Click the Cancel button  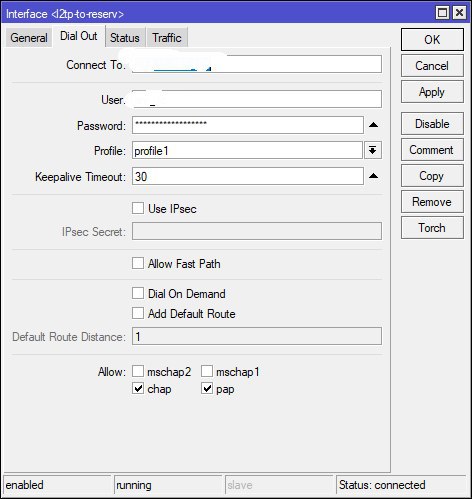(432, 66)
